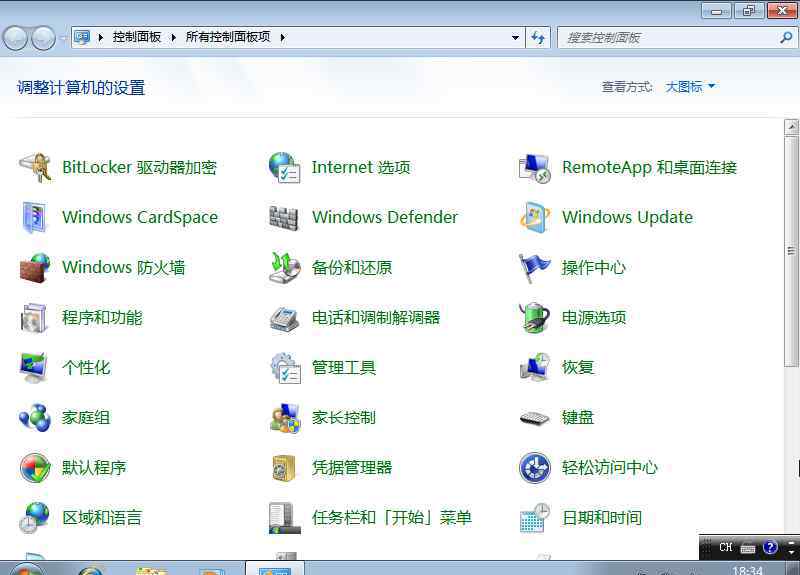Open the Windows Update text link
This screenshot has height=575, width=800.
(x=628, y=217)
